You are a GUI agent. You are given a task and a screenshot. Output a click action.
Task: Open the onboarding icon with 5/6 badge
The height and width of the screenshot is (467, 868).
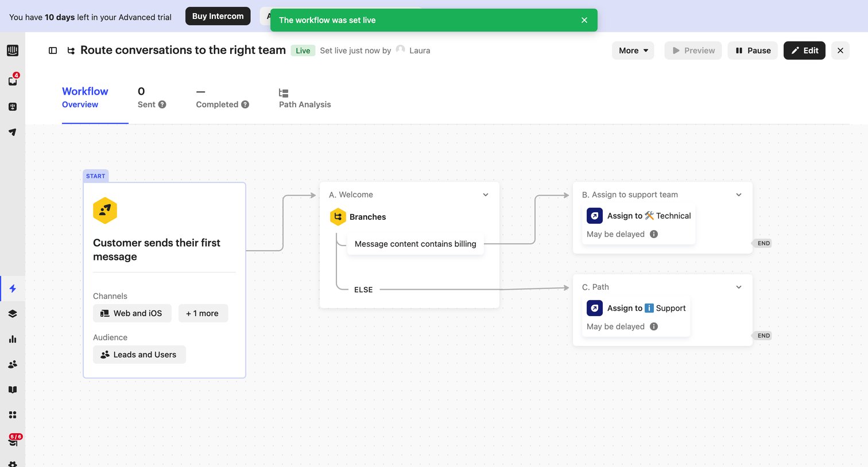coord(14,440)
